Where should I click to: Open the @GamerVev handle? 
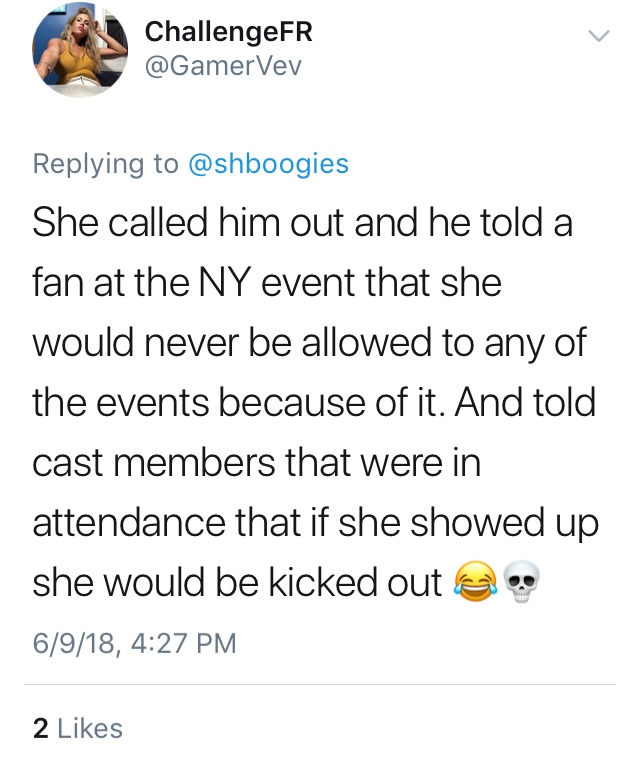pos(223,66)
